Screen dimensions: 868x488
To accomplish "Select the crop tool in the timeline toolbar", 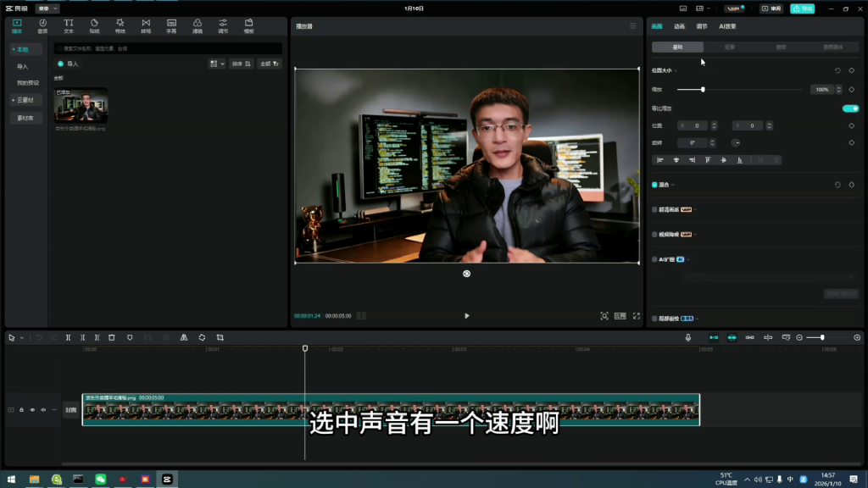I will (220, 337).
